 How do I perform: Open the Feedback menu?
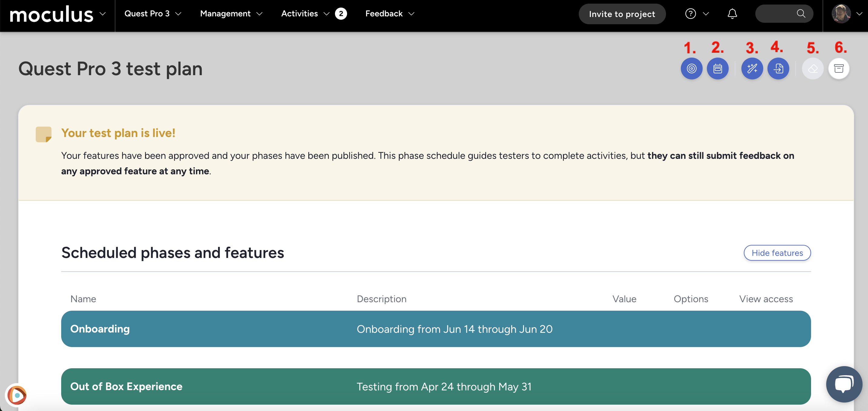(x=390, y=14)
